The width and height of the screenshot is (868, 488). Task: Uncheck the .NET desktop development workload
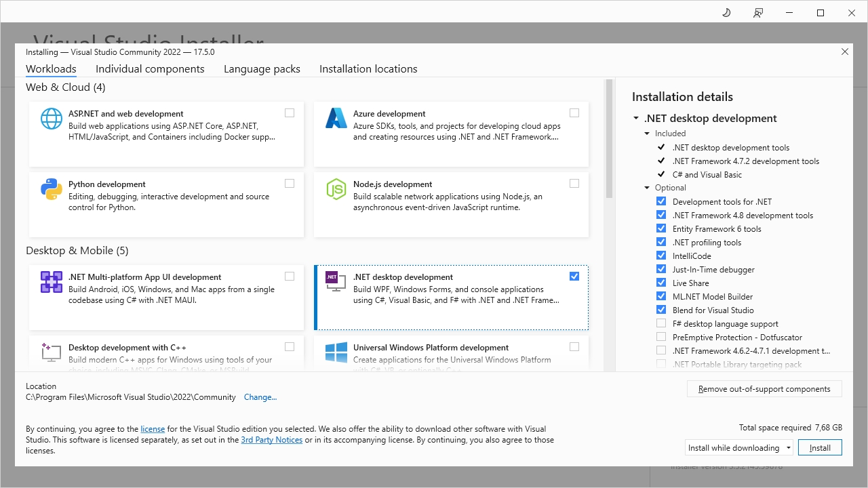[x=574, y=277]
